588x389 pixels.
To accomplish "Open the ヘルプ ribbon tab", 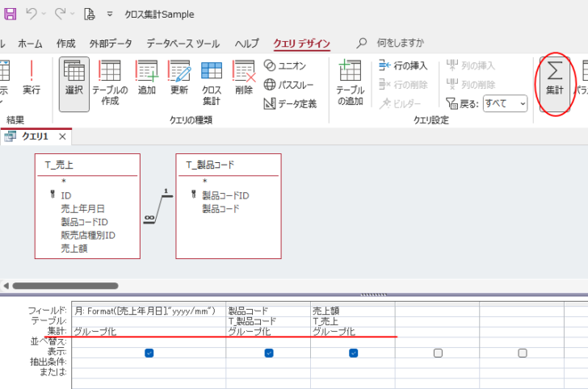I will 247,44.
